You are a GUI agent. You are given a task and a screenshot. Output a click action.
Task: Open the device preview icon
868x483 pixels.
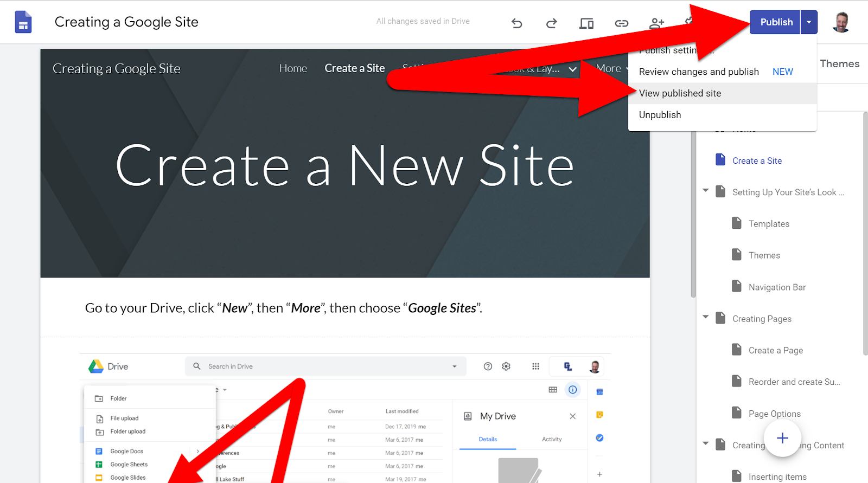coord(586,23)
